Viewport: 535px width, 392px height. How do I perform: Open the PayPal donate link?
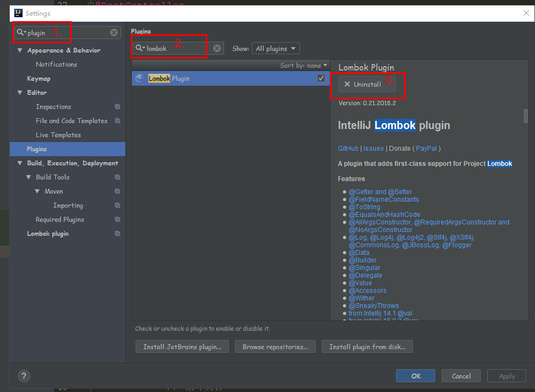(x=426, y=148)
